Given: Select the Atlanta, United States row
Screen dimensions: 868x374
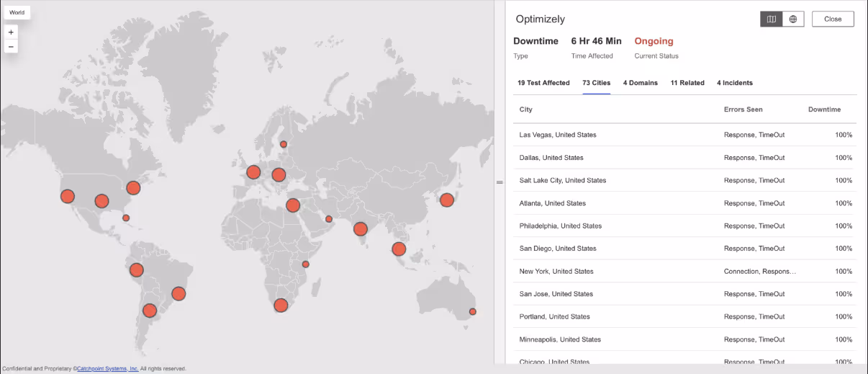Looking at the screenshot, I should (x=685, y=203).
